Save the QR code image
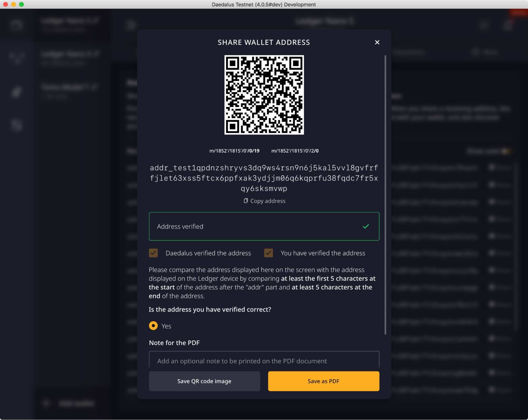Screen dimensions: 528x420 pos(204,381)
